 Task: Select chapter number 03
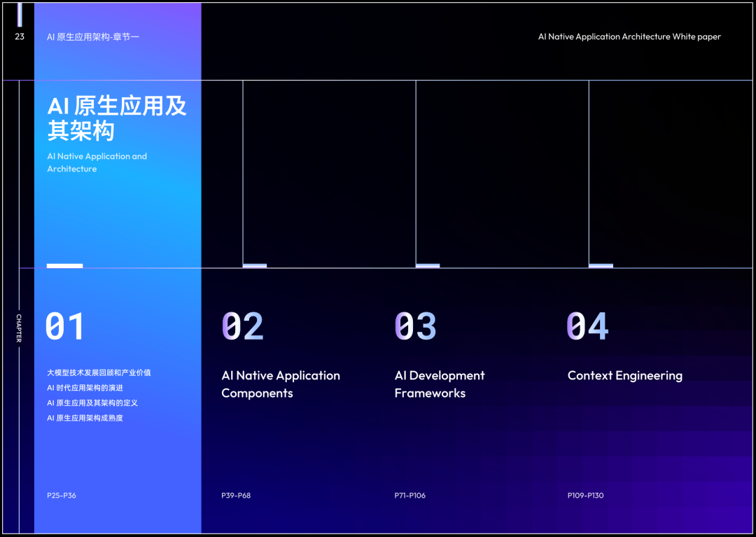(x=416, y=326)
